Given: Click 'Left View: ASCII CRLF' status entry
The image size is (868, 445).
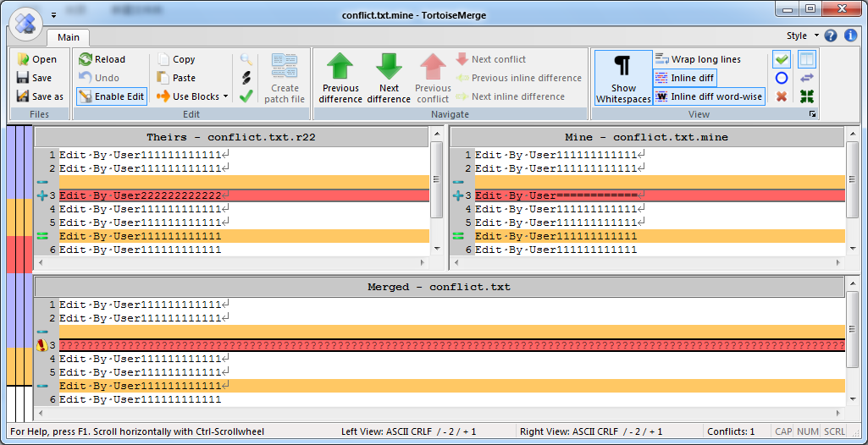Looking at the screenshot, I should tap(408, 431).
